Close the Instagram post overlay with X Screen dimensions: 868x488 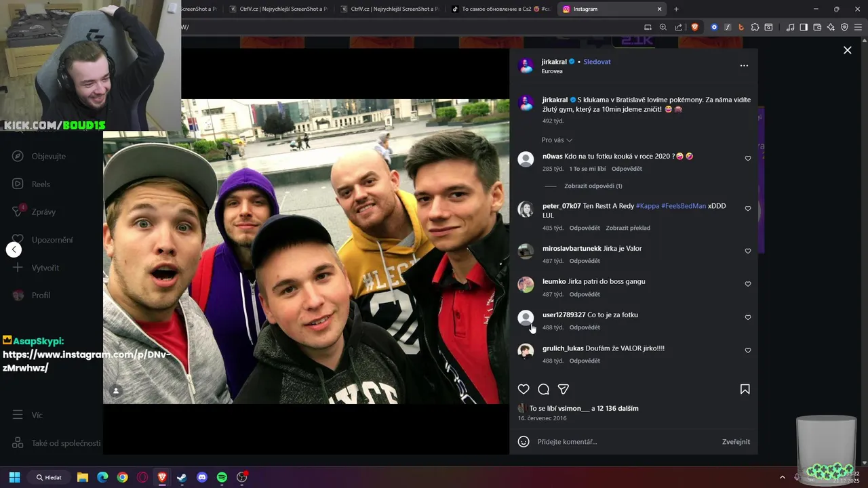[x=847, y=50]
